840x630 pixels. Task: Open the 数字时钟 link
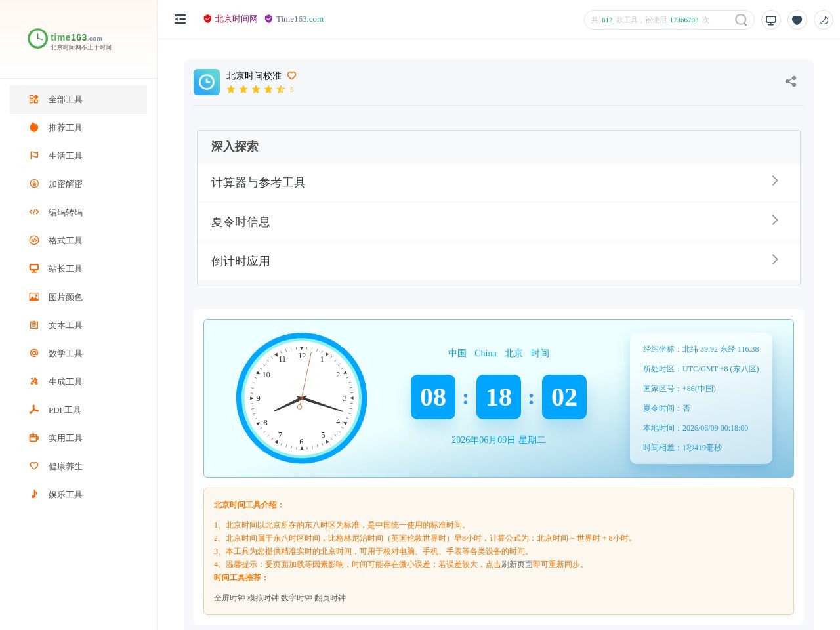(x=297, y=598)
